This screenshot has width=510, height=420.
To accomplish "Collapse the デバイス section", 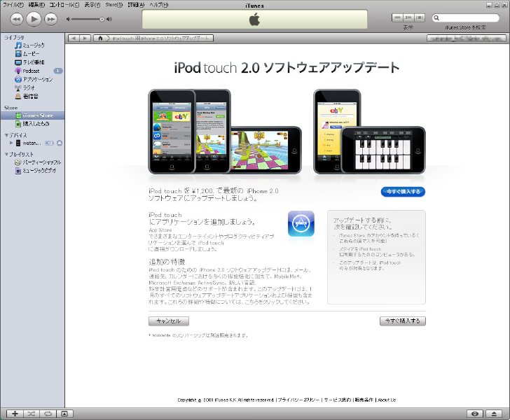I will (6, 135).
